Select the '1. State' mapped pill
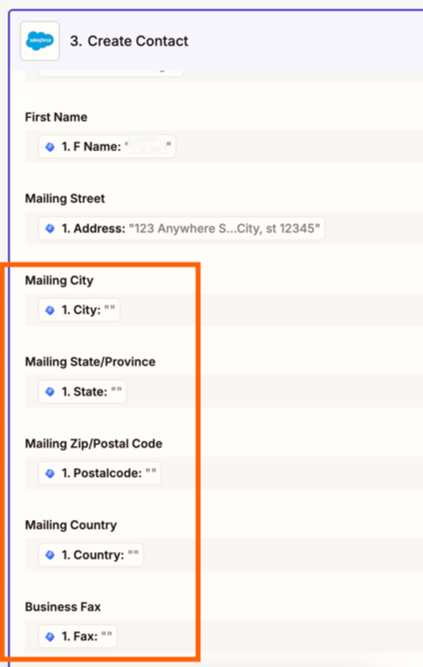423x667 pixels. click(83, 392)
